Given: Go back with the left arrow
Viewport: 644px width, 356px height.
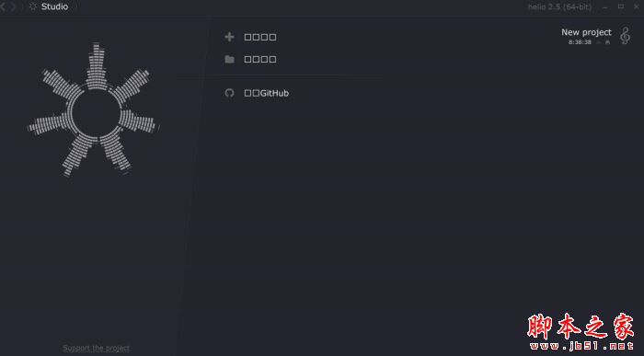Looking at the screenshot, I should point(3,6).
